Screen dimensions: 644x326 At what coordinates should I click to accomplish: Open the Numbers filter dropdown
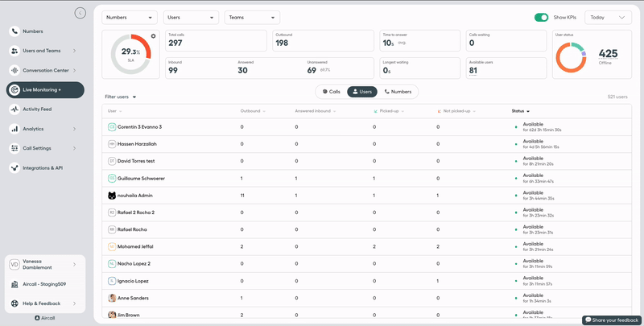(x=130, y=17)
